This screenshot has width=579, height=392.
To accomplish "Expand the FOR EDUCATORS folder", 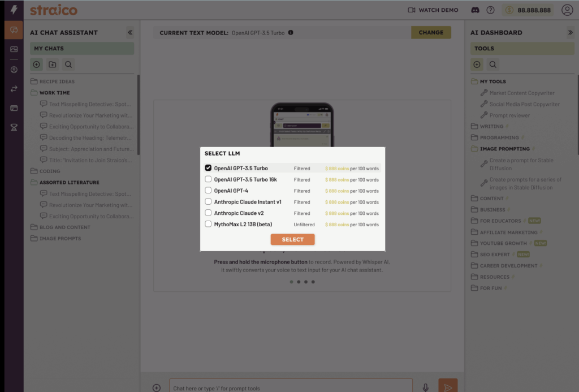I will pyautogui.click(x=496, y=221).
